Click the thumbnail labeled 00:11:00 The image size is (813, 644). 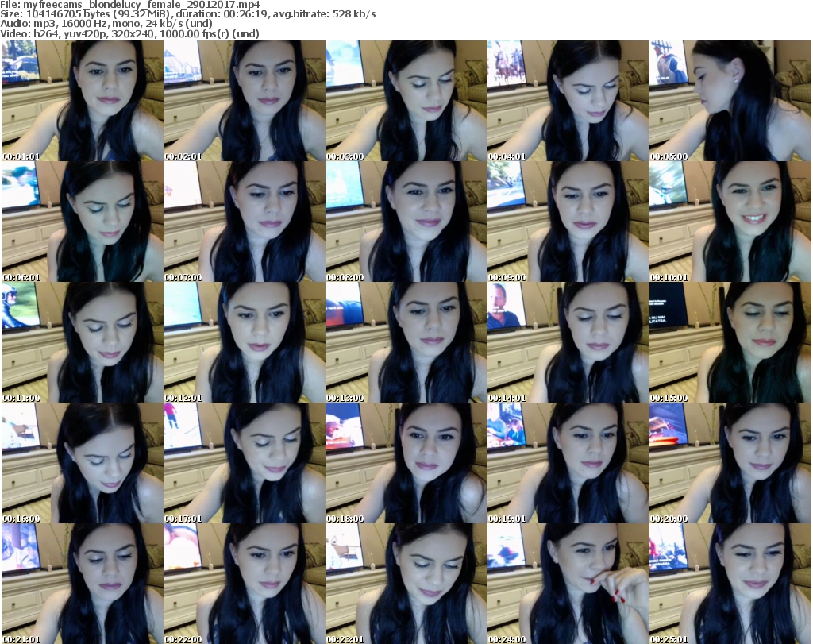pyautogui.click(x=82, y=342)
